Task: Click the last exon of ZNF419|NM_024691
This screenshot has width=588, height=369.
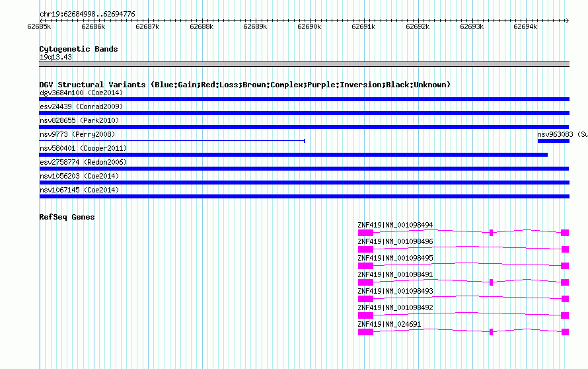Action: pos(565,332)
